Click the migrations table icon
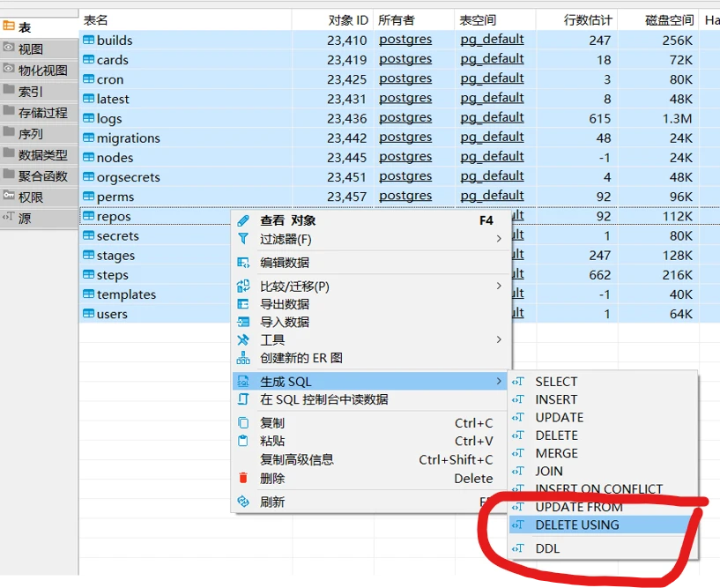The width and height of the screenshot is (720, 588). tap(88, 138)
